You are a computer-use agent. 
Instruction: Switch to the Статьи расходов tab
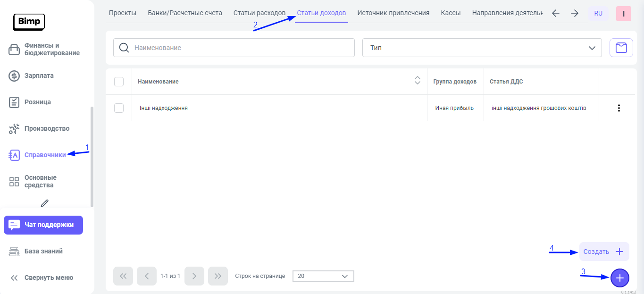tap(259, 13)
